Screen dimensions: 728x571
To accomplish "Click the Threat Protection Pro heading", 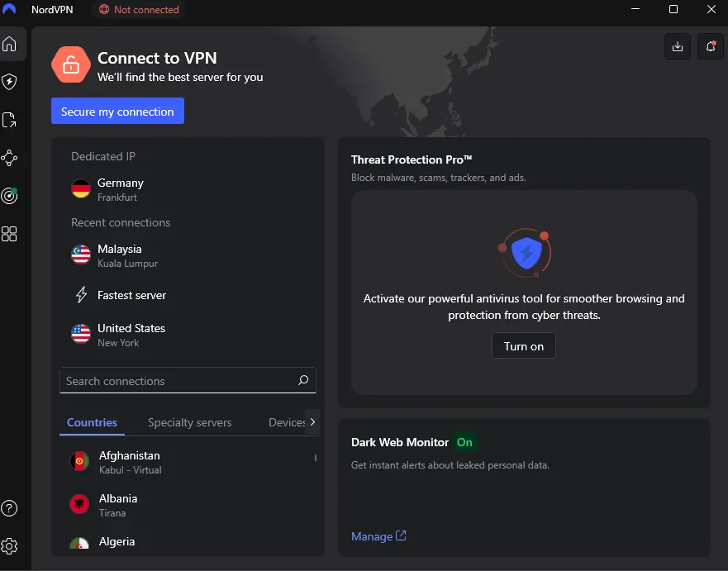I will coord(412,159).
